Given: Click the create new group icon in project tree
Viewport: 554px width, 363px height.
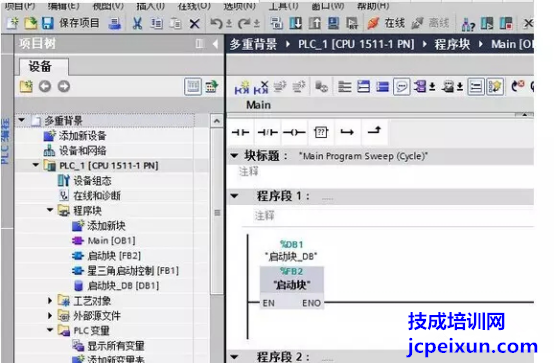Looking at the screenshot, I should [26, 86].
